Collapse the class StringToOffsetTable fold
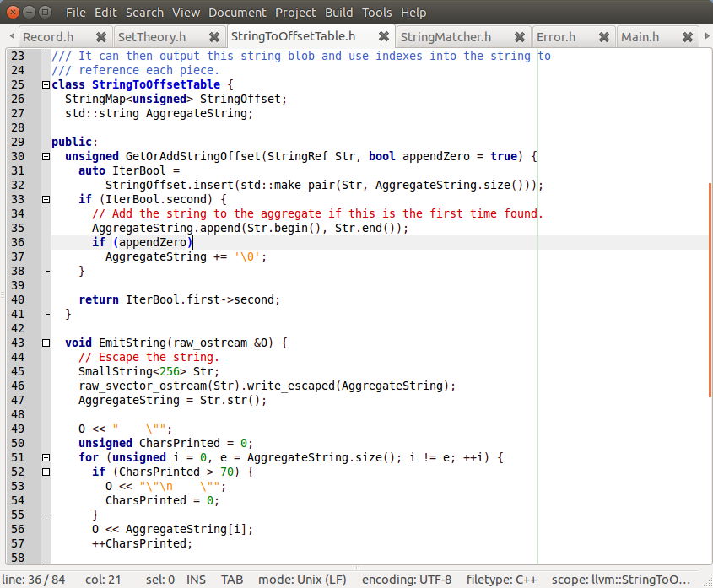 (x=46, y=84)
